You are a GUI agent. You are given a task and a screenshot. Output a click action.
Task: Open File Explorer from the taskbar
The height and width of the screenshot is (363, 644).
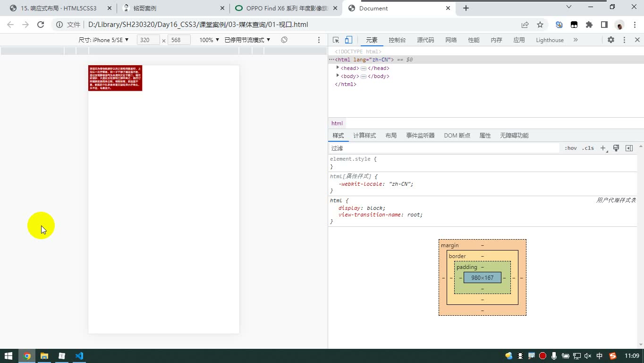coord(44,356)
